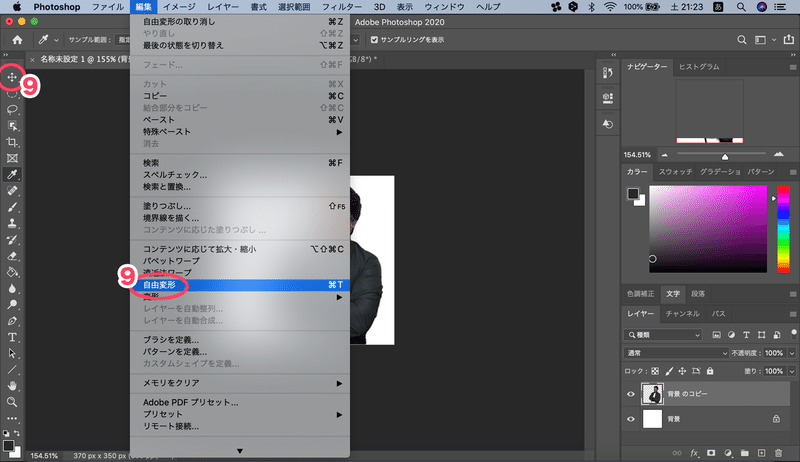
Task: Delete layer with the trash icon
Action: click(779, 453)
